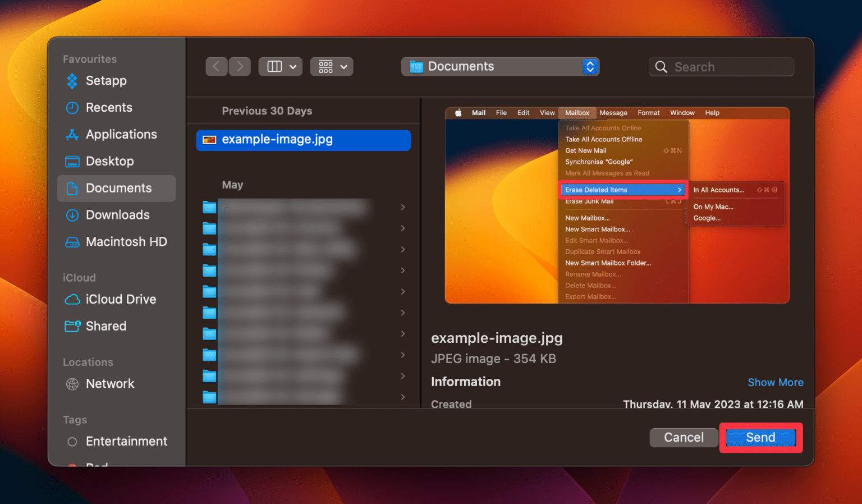Viewport: 862px width, 504px height.
Task: Expand the first folder chevron under May
Action: pos(402,207)
